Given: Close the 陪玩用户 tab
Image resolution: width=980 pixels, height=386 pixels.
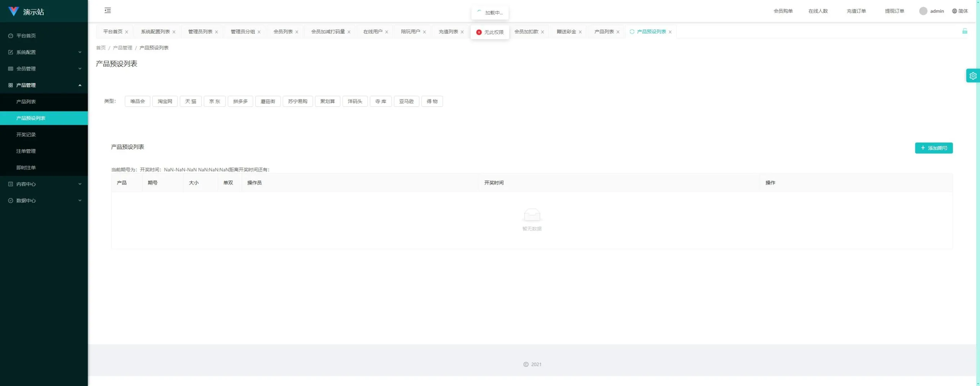Looking at the screenshot, I should coord(424,32).
